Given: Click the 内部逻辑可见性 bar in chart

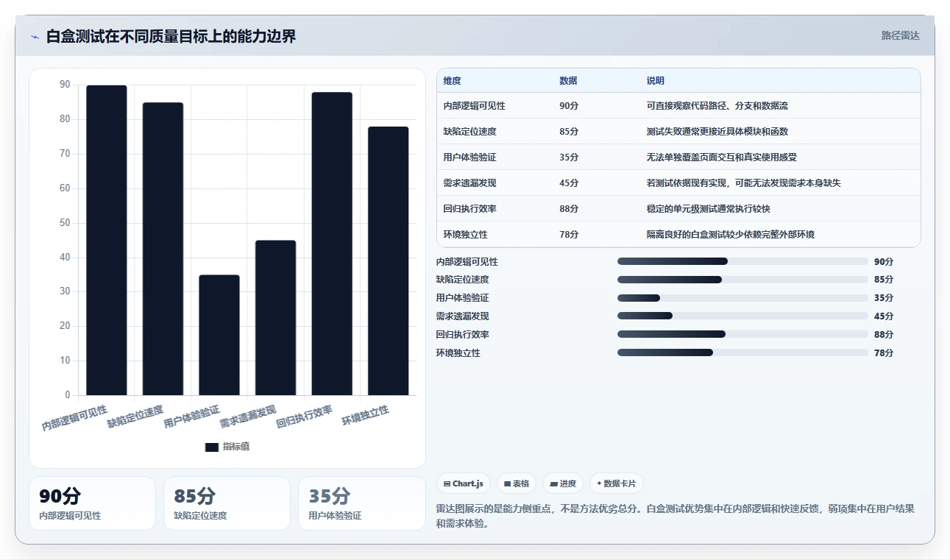Looking at the screenshot, I should click(x=107, y=240).
